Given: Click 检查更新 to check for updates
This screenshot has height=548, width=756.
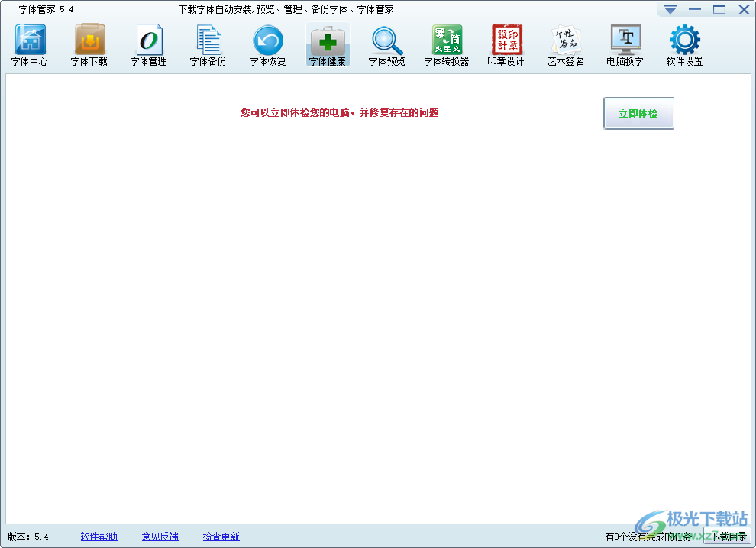Looking at the screenshot, I should click(221, 537).
